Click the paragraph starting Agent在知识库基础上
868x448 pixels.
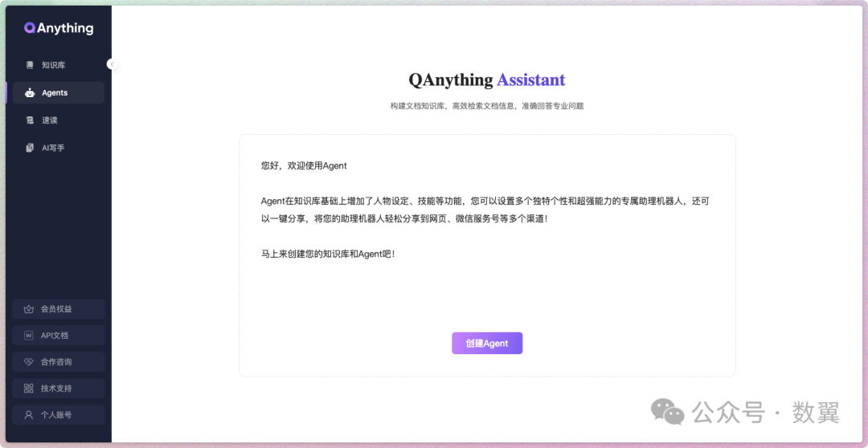485,210
